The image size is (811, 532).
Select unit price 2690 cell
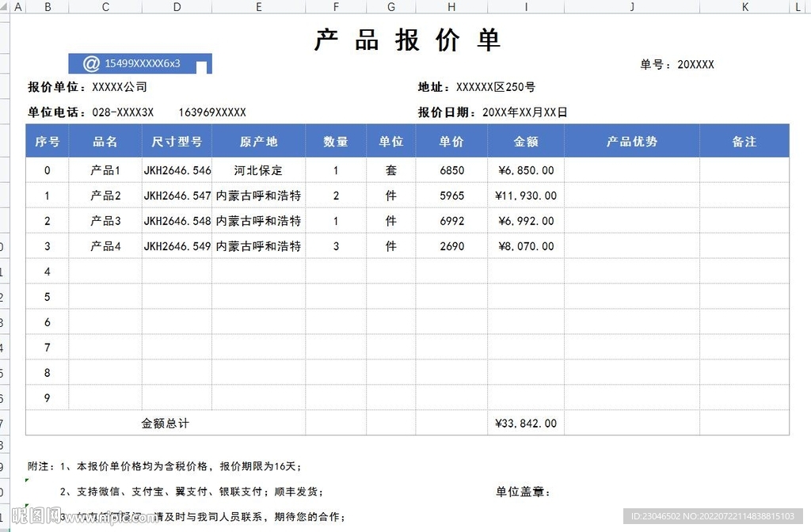click(x=451, y=246)
